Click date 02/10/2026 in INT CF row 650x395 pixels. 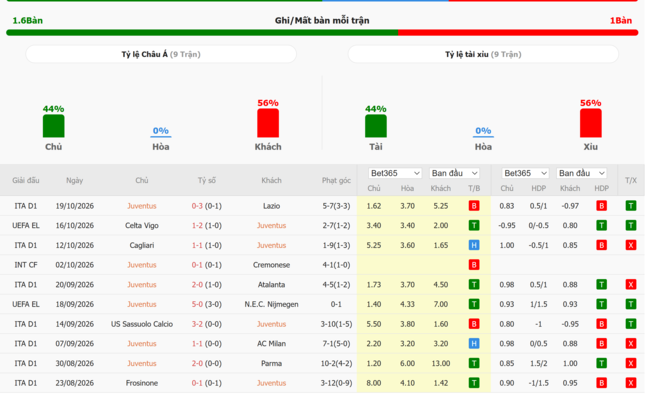click(75, 265)
